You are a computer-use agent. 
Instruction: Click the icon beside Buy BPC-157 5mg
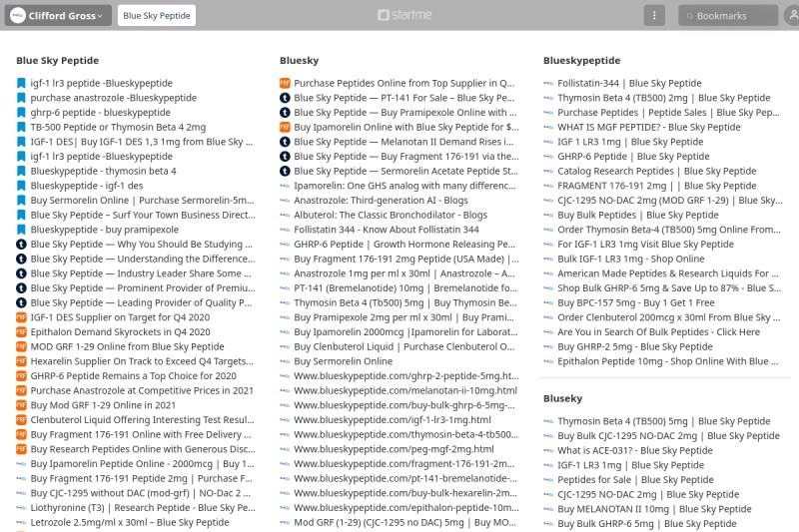[x=548, y=302]
